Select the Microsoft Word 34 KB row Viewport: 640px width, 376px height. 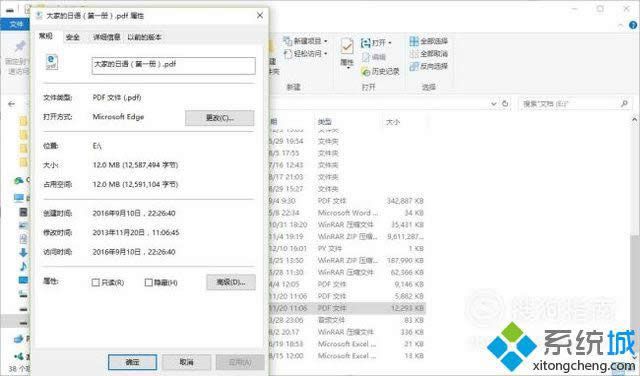(347, 213)
